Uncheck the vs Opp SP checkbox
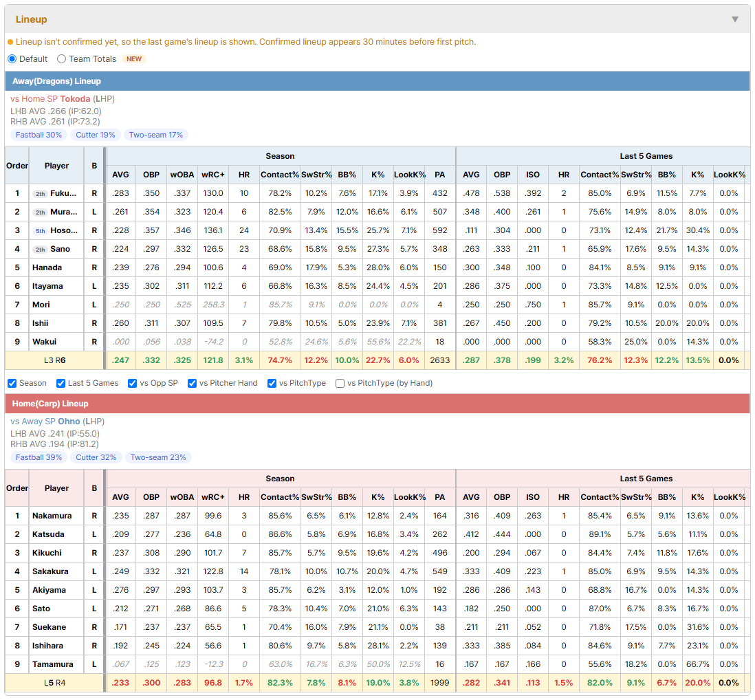Viewport: 755px width, 700px height. point(133,383)
